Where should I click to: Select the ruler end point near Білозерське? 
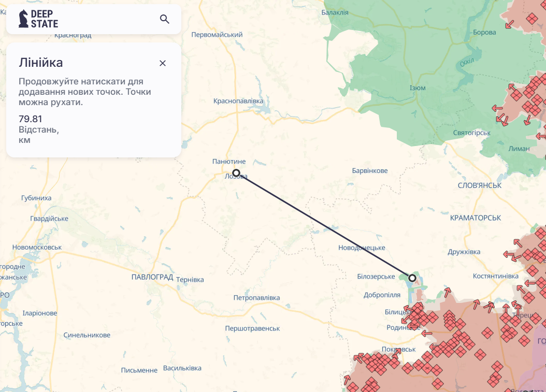412,278
